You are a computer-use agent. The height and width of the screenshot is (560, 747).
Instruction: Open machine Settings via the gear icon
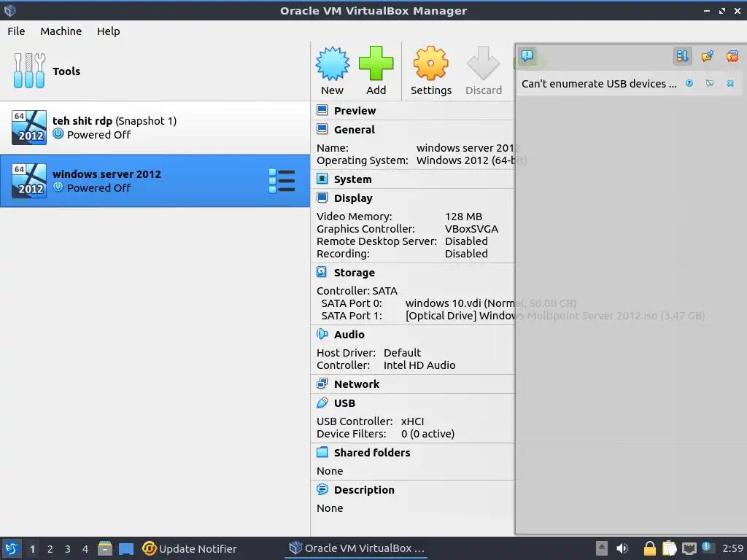click(x=430, y=63)
